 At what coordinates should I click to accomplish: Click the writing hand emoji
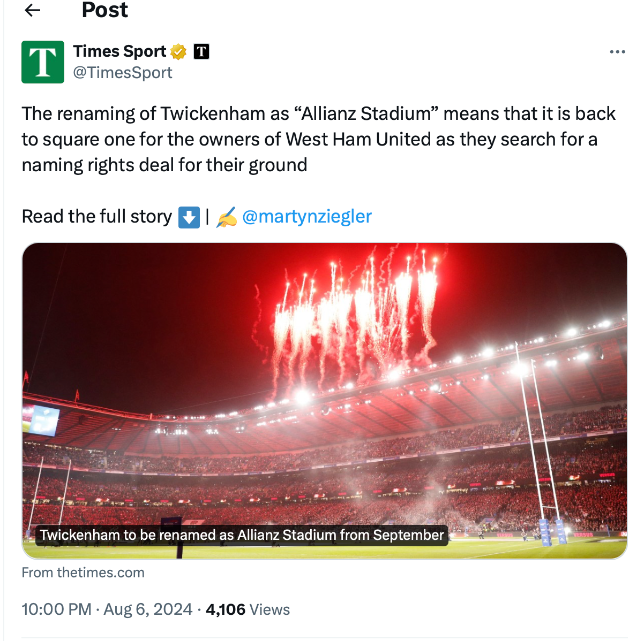pos(226,217)
